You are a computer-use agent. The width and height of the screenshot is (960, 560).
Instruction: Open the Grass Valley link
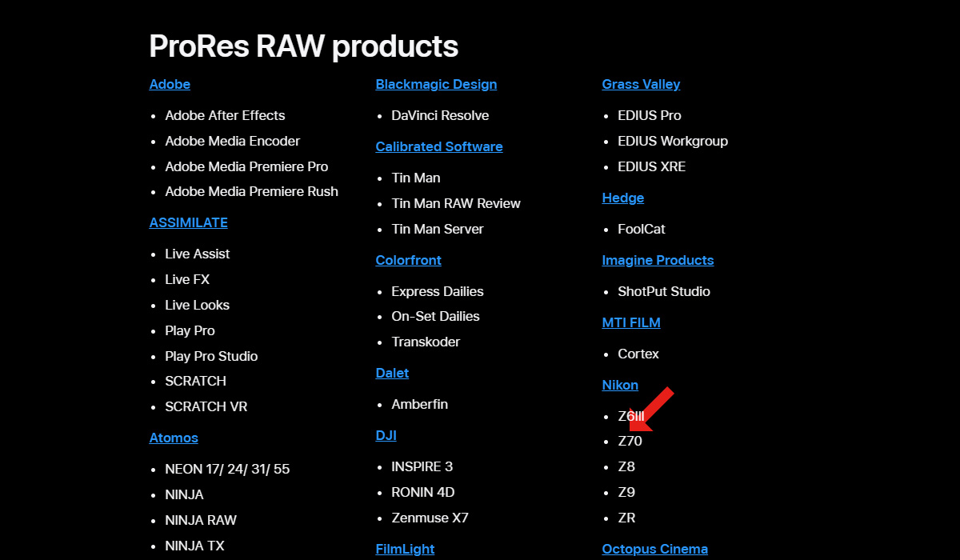pyautogui.click(x=641, y=84)
